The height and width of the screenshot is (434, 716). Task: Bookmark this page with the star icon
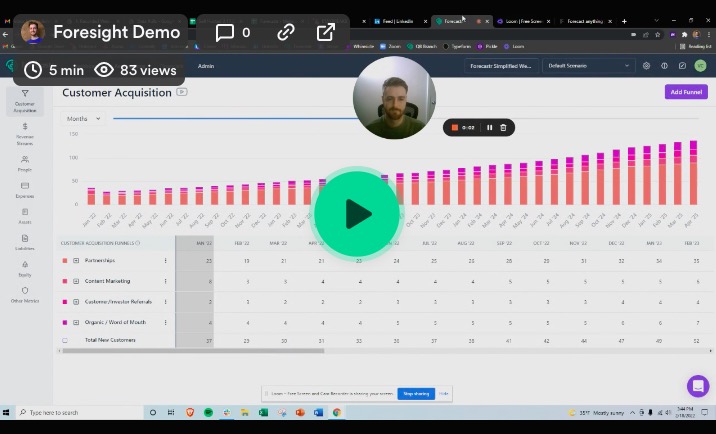(x=658, y=34)
